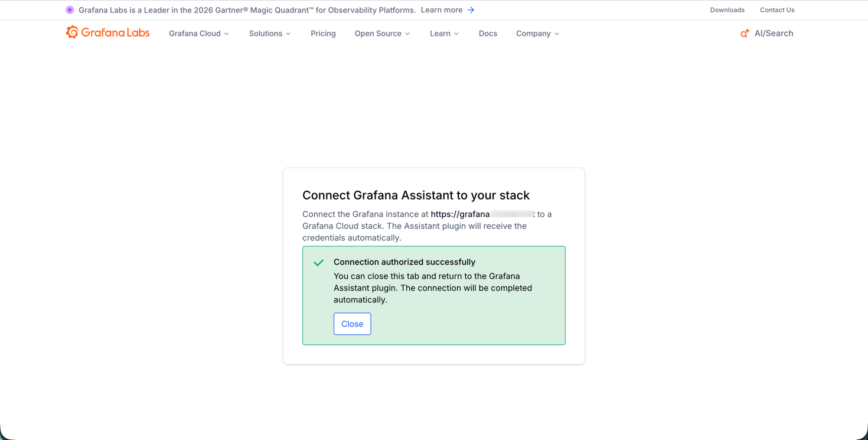
Task: Click the Gartner Magic Quadrant banner text
Action: pos(247,10)
